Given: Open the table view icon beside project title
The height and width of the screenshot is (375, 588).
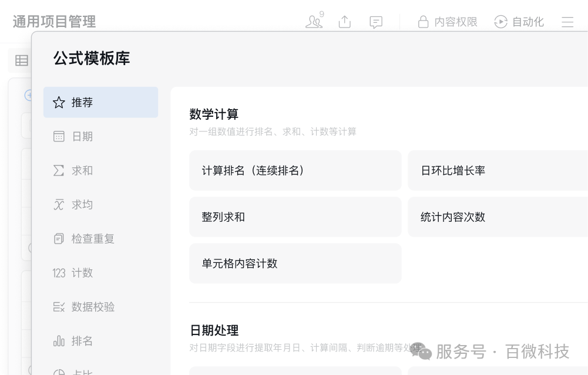Looking at the screenshot, I should tap(22, 60).
